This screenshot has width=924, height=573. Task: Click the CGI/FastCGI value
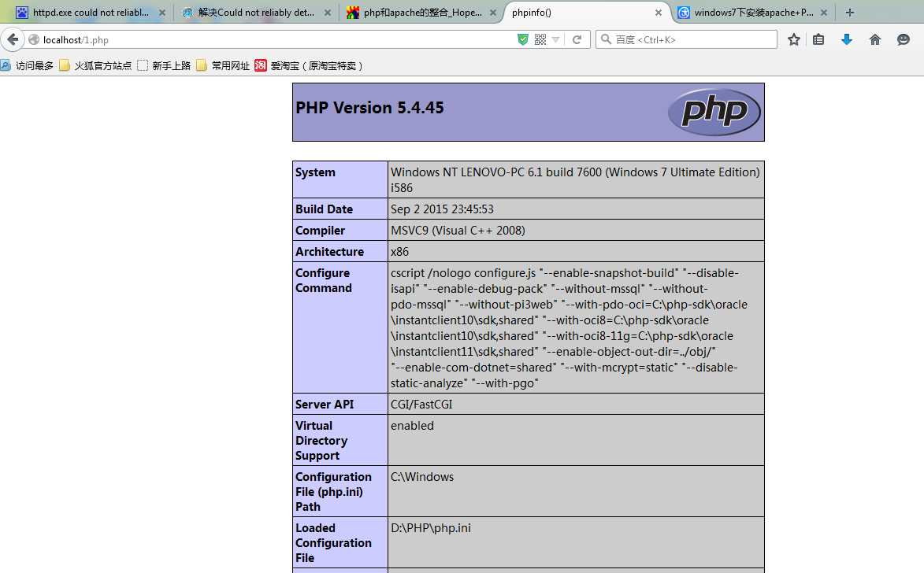(421, 404)
